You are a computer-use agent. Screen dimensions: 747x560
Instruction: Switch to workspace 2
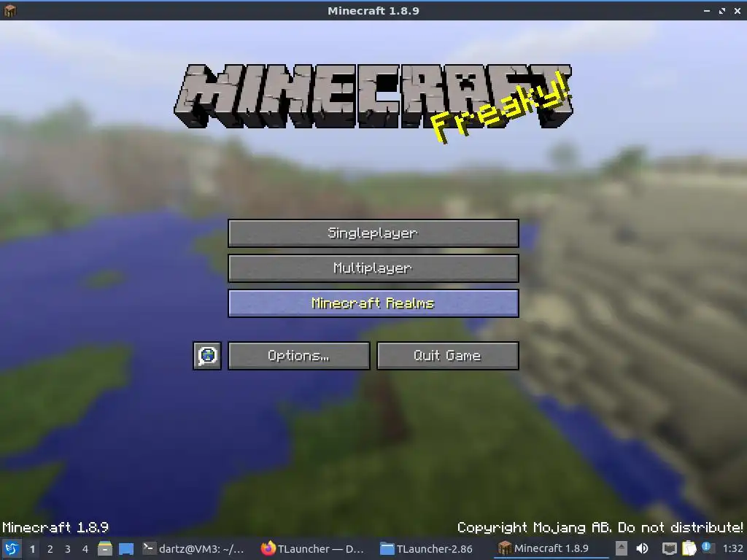50,549
